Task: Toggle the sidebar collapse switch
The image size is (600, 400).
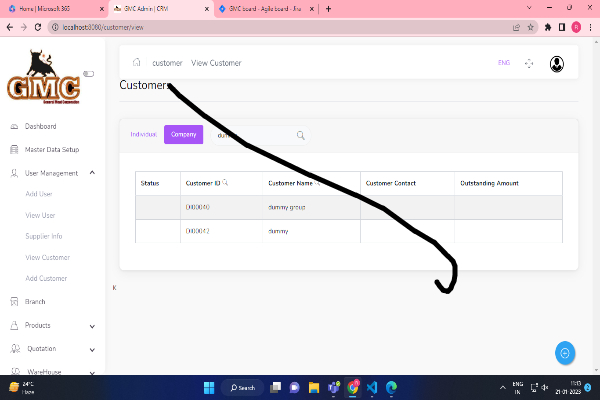Action: [88, 73]
